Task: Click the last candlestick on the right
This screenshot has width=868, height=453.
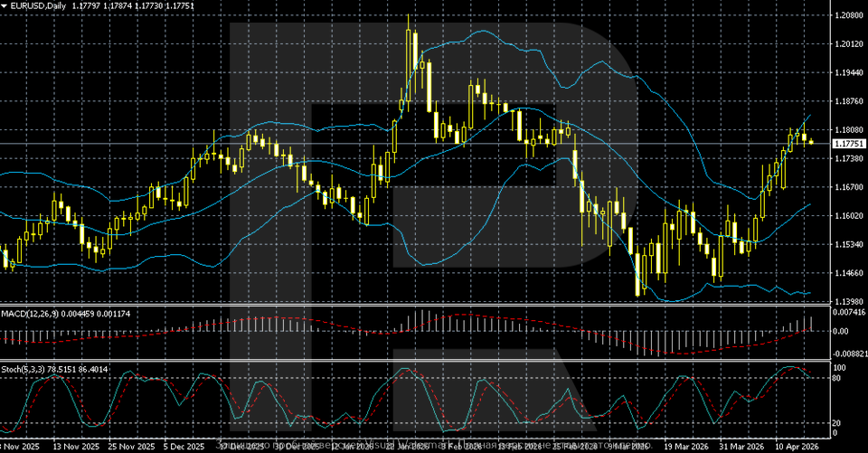Action: click(811, 141)
